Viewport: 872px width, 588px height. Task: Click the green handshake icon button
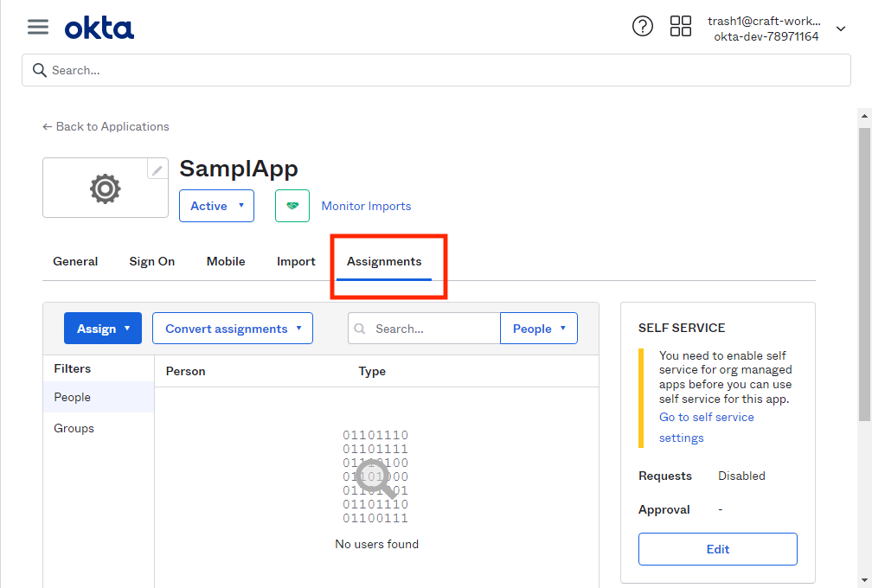click(292, 206)
